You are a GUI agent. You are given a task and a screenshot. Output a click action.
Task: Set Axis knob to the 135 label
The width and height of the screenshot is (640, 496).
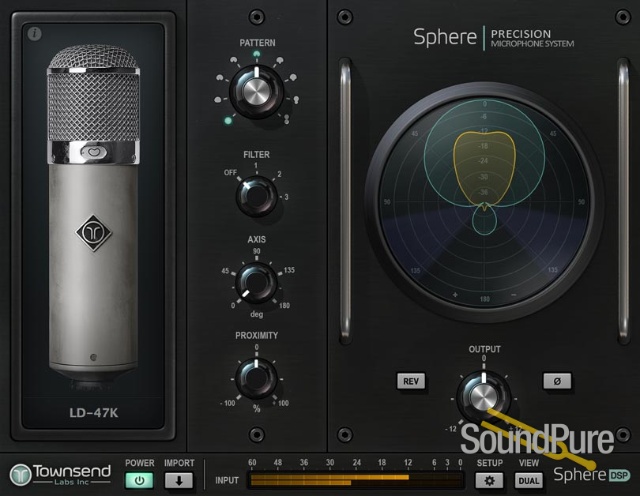(x=289, y=270)
